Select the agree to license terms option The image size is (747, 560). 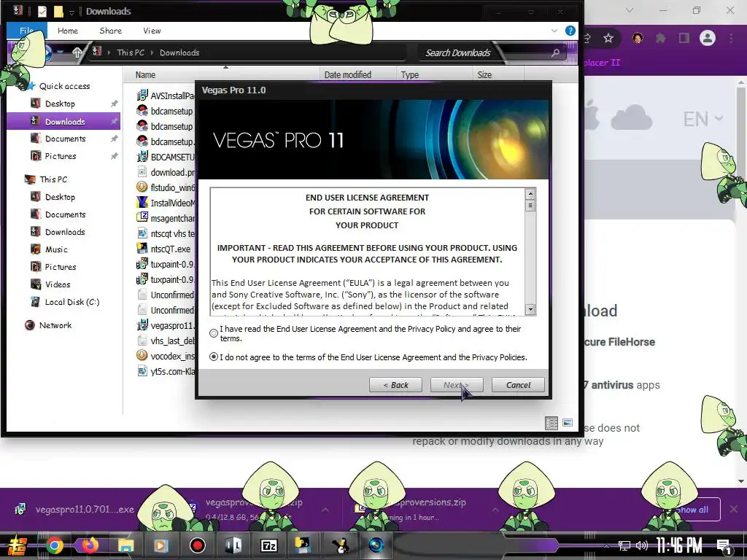pyautogui.click(x=214, y=333)
